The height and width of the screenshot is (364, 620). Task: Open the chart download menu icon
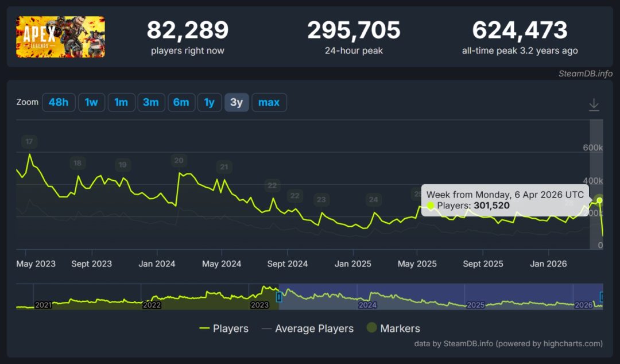(x=594, y=104)
